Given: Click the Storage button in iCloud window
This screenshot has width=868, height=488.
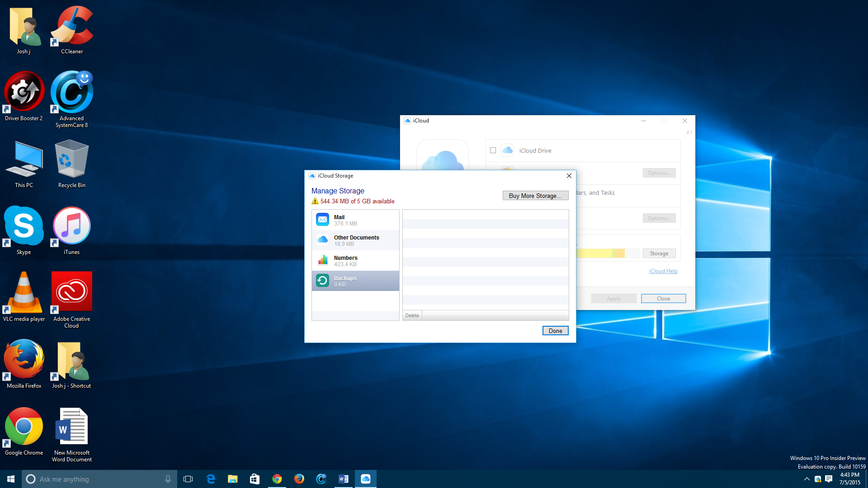Looking at the screenshot, I should [659, 253].
